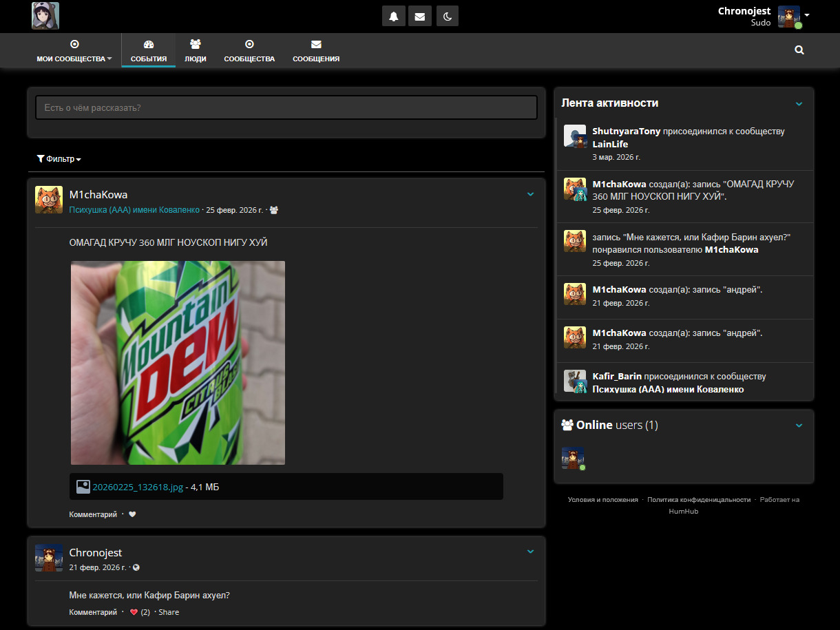This screenshot has width=840, height=630.
Task: Click the site logo avatar top-left
Action: (x=45, y=16)
